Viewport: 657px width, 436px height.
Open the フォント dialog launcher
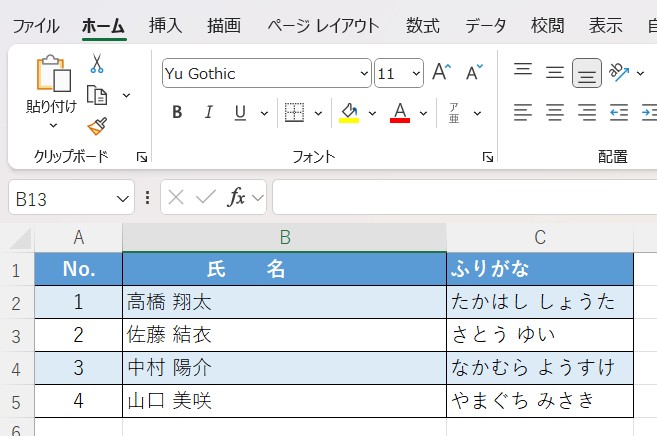487,157
